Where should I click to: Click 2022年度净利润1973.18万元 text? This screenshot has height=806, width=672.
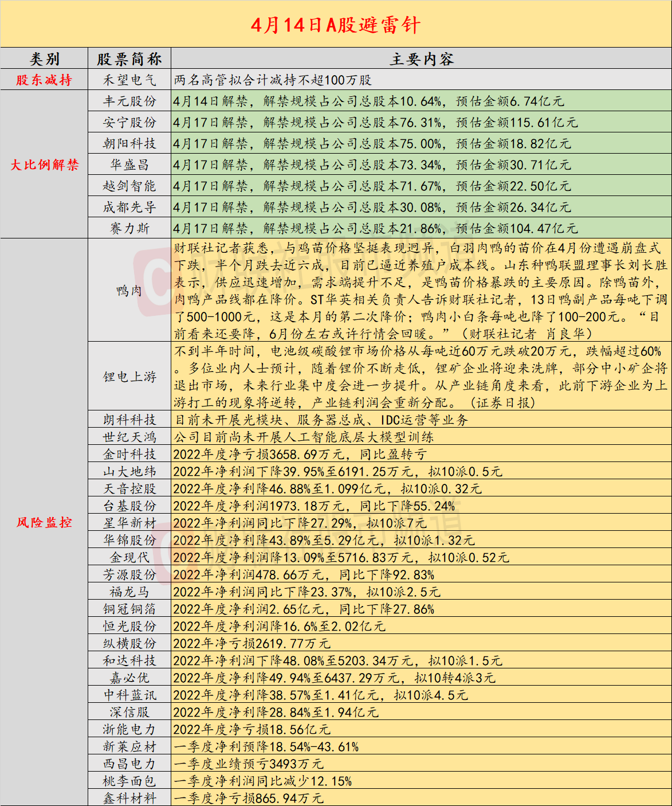pyautogui.click(x=314, y=506)
